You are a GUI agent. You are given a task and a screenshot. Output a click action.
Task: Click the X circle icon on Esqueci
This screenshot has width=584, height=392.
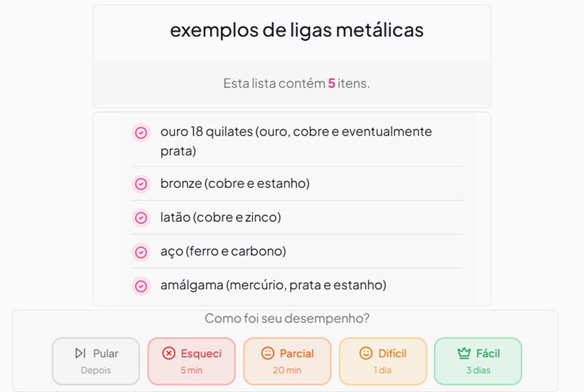(x=168, y=353)
